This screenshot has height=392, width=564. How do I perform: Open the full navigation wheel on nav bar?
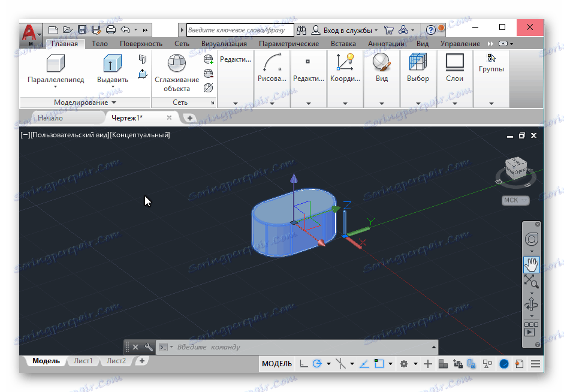532,239
